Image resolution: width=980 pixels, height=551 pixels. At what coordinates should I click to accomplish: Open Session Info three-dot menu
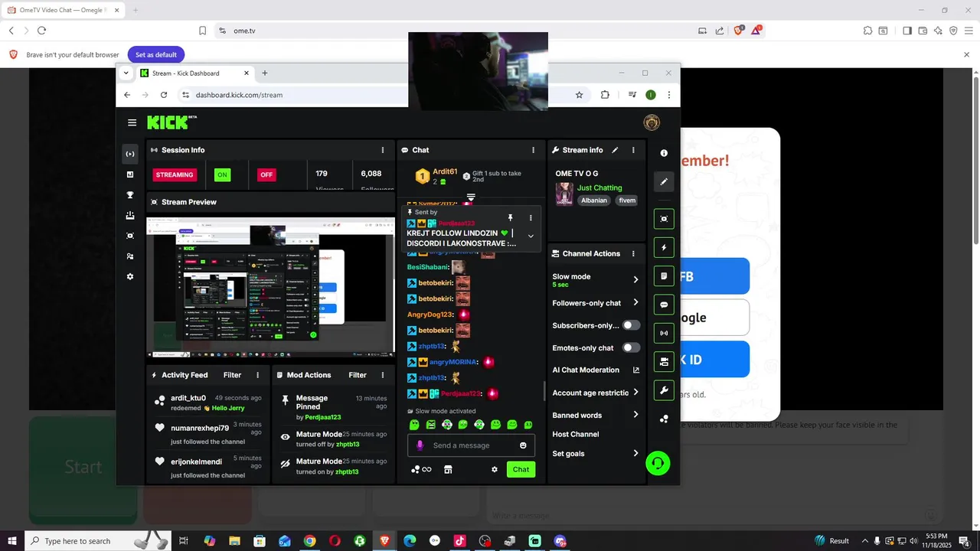[383, 150]
